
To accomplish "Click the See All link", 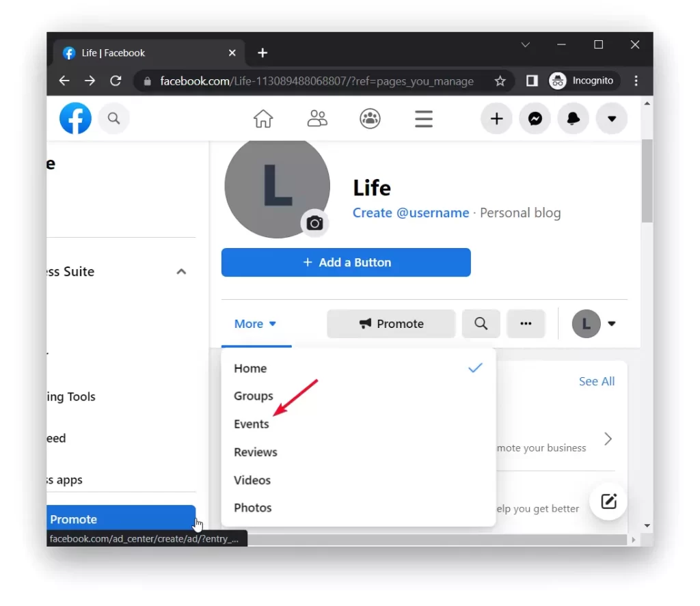I will tap(596, 381).
